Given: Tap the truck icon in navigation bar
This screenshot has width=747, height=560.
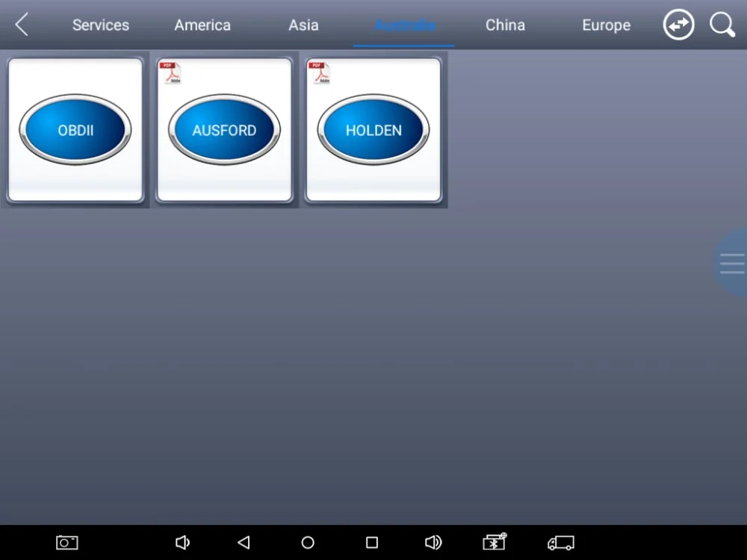Looking at the screenshot, I should (561, 542).
